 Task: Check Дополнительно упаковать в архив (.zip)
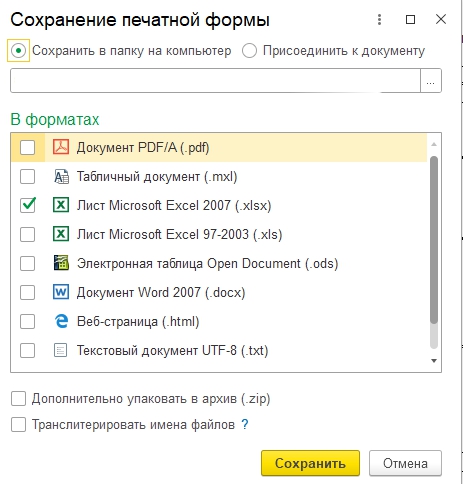(18, 399)
